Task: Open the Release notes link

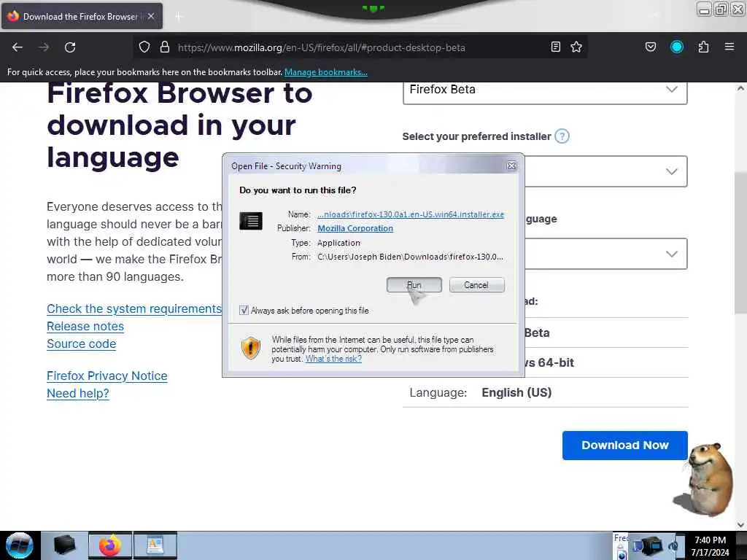Action: pyautogui.click(x=85, y=326)
